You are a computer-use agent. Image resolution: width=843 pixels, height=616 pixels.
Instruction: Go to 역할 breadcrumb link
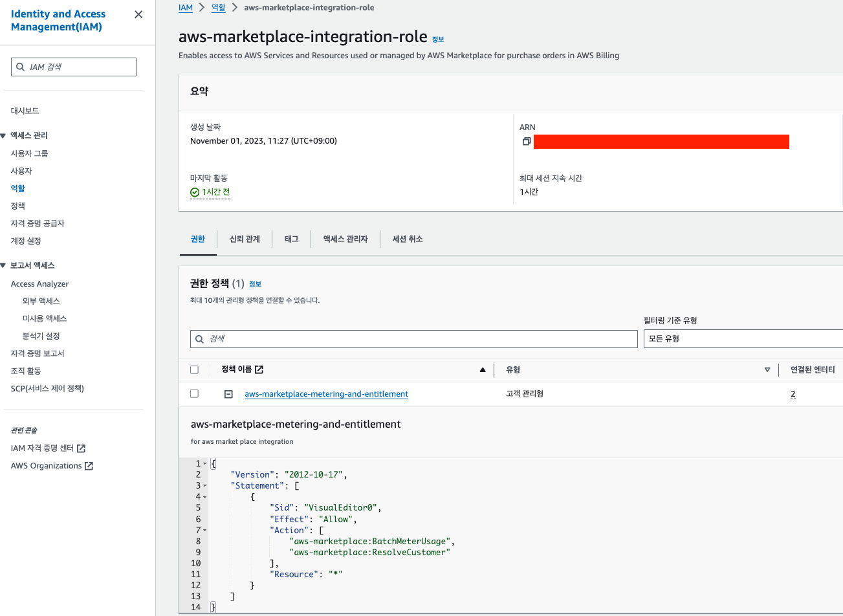[219, 8]
